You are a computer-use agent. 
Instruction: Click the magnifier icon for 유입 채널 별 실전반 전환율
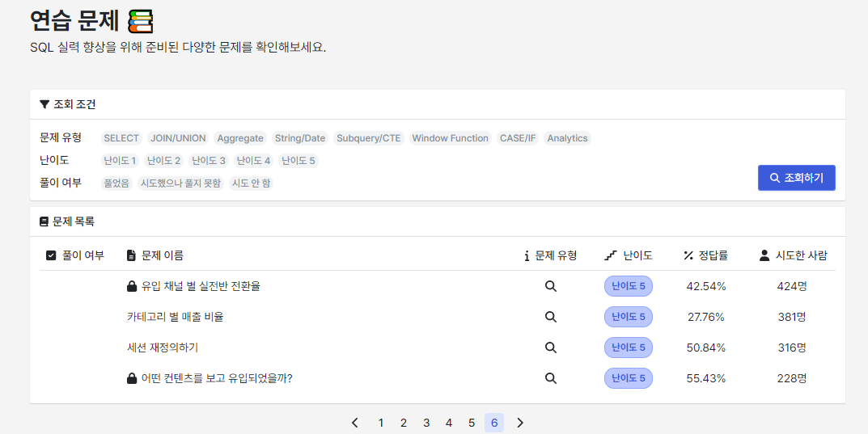550,286
